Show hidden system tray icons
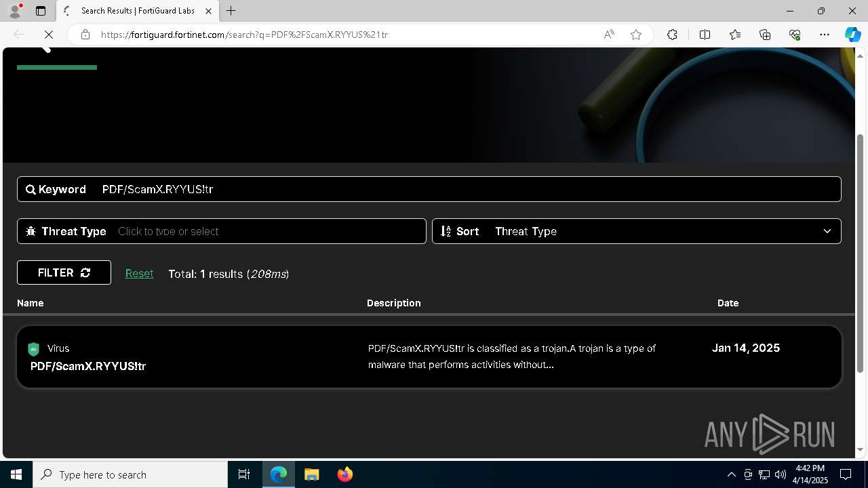 pos(731,474)
